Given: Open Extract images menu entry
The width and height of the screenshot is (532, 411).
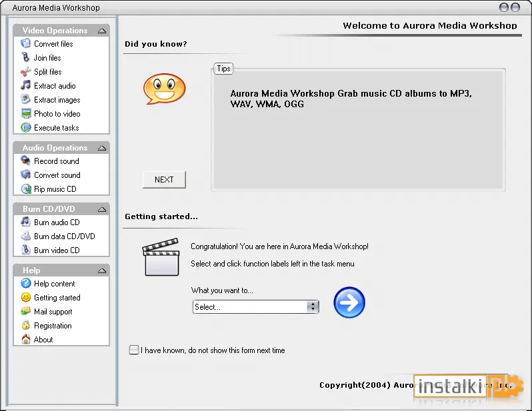Looking at the screenshot, I should [57, 100].
